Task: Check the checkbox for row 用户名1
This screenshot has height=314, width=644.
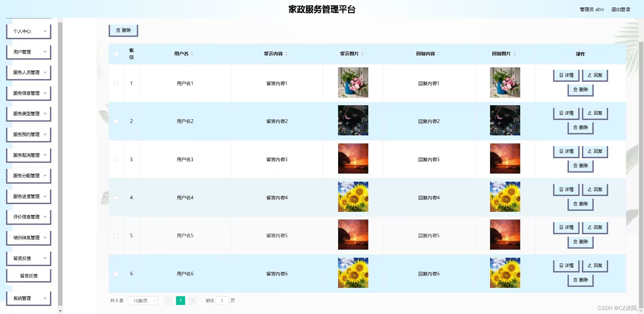Action: click(x=116, y=83)
